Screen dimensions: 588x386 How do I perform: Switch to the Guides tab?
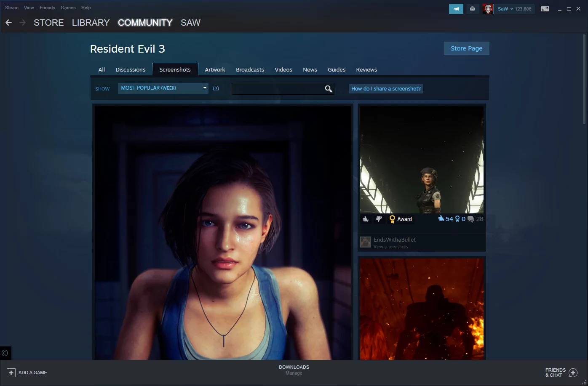[337, 69]
